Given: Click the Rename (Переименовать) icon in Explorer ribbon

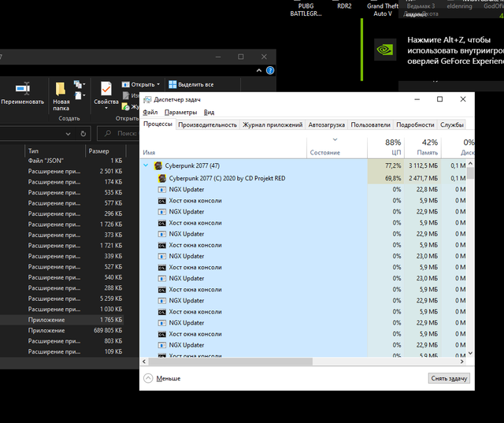Looking at the screenshot, I should 23,88.
